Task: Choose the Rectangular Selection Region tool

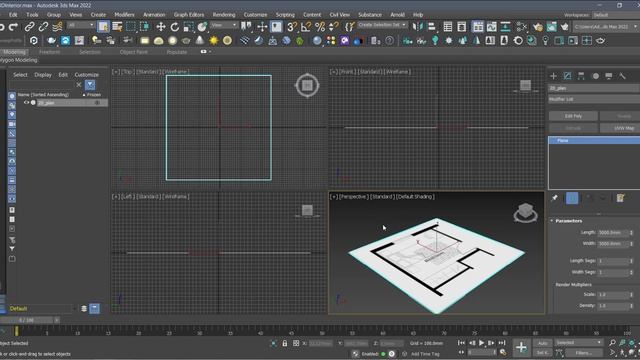Action: click(x=131, y=27)
